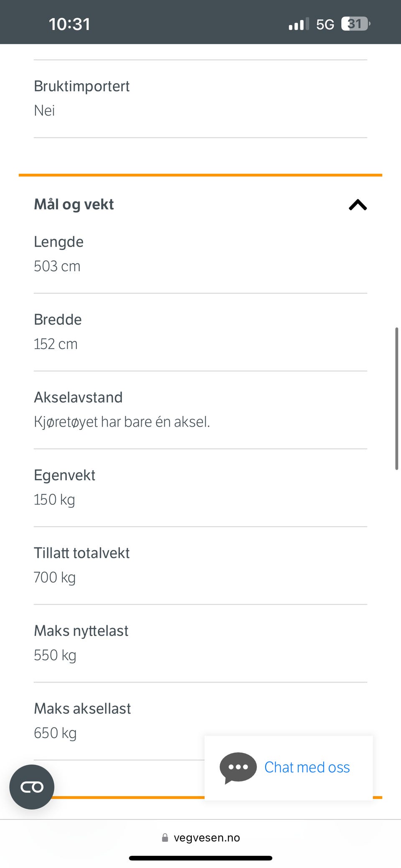Collapse the Mål og vekt chevron
This screenshot has height=868, width=401.
point(358,205)
